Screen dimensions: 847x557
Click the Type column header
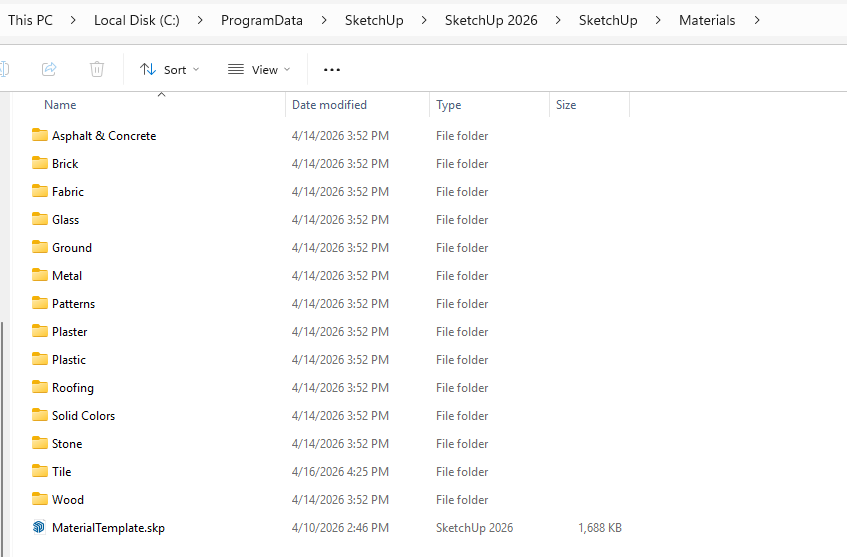tap(449, 105)
